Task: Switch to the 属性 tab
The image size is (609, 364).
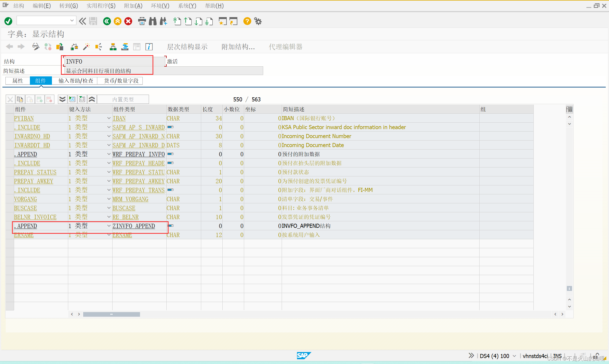Action: click(x=18, y=81)
